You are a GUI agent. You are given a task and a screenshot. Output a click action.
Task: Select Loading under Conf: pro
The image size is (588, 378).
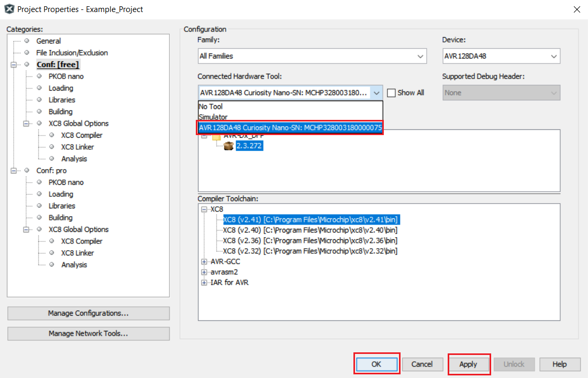61,194
